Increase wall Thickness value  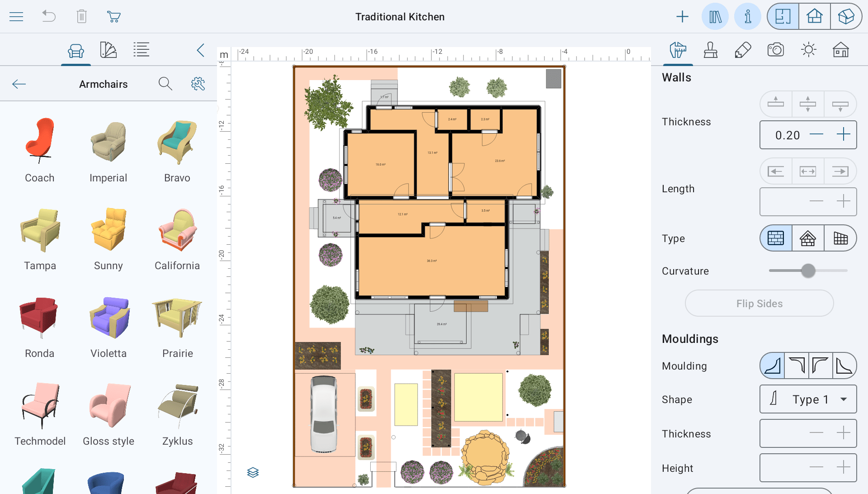pos(844,135)
